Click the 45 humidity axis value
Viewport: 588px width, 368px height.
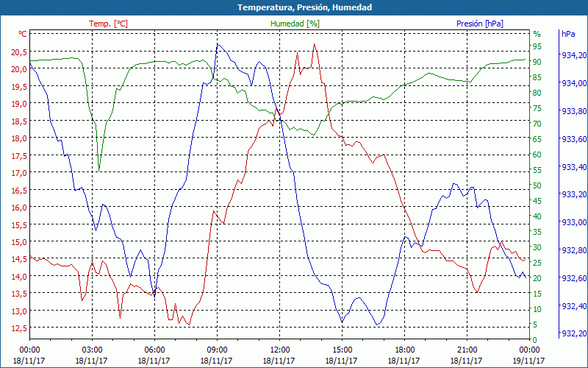pos(537,201)
